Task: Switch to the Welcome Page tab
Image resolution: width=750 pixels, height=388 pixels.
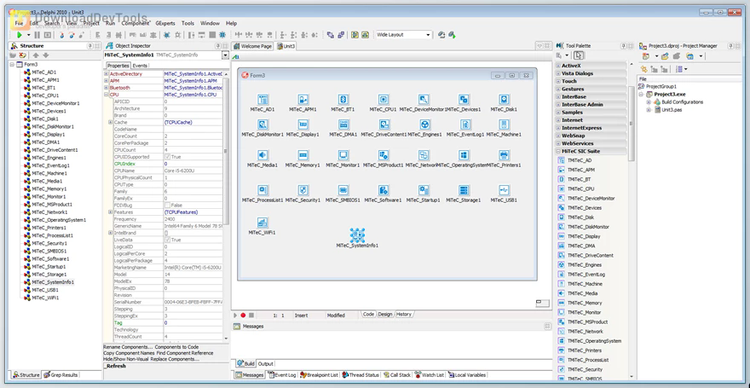Action: click(x=253, y=46)
